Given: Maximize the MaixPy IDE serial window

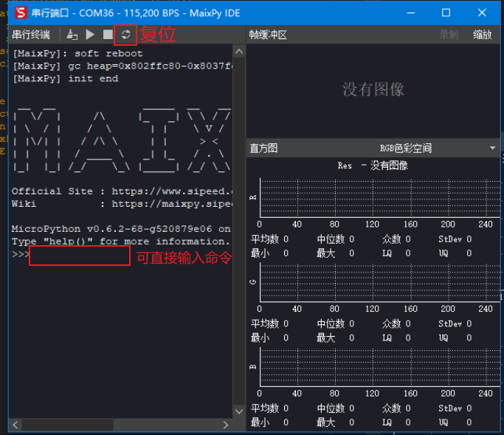Looking at the screenshot, I should coord(446,13).
